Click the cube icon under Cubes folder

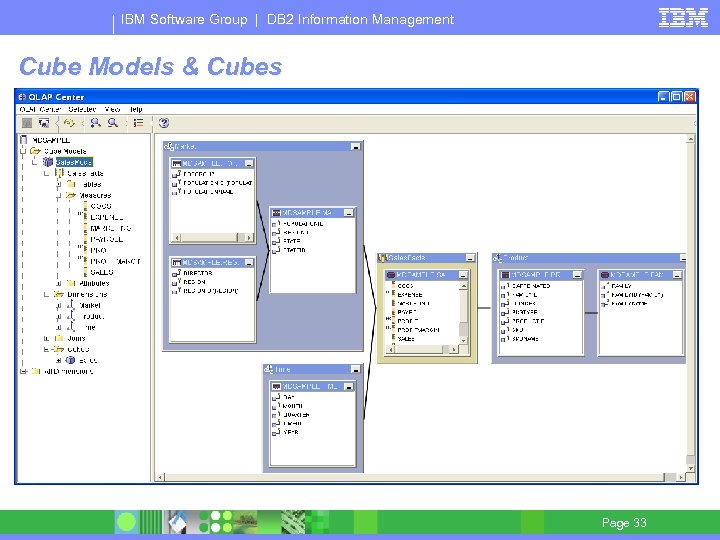[70, 360]
